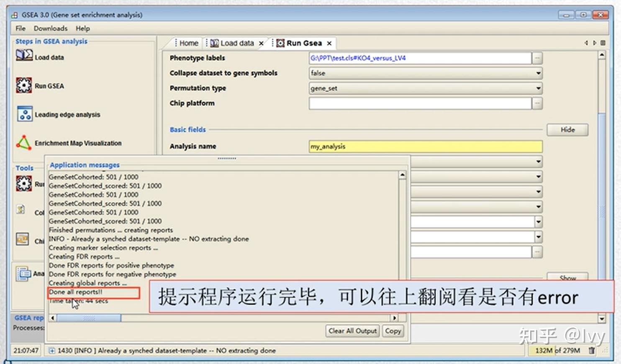Open Leading edge analysis via its icon
Image resolution: width=621 pixels, height=364 pixels.
(x=24, y=113)
